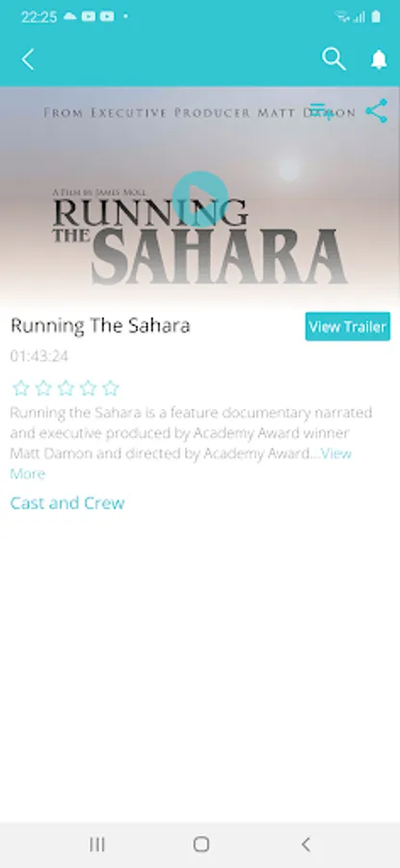Rate the movie two stars

[x=43, y=388]
